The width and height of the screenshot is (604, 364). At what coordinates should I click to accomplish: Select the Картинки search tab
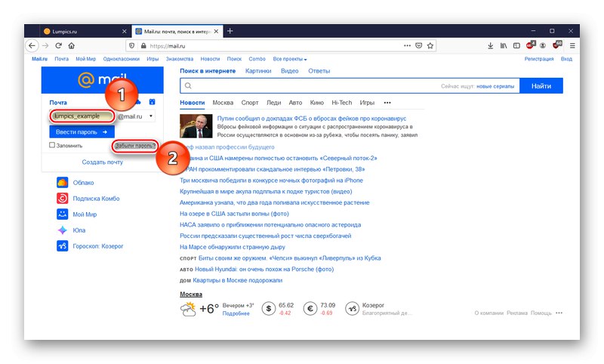tap(258, 71)
